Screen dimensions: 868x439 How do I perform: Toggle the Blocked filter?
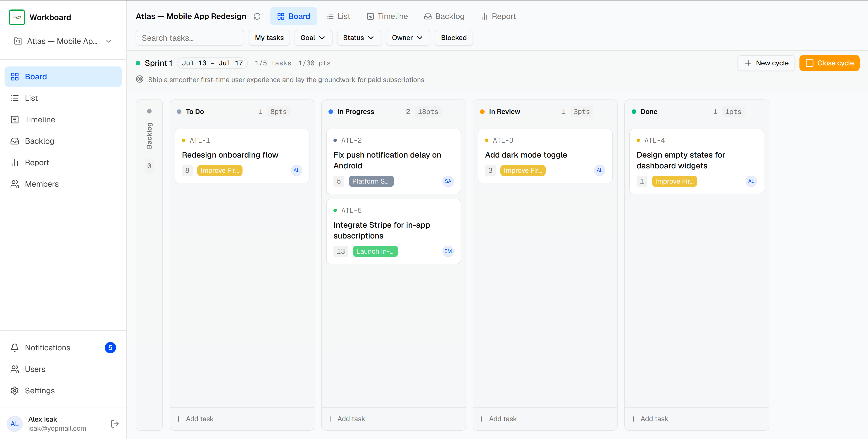coord(454,38)
